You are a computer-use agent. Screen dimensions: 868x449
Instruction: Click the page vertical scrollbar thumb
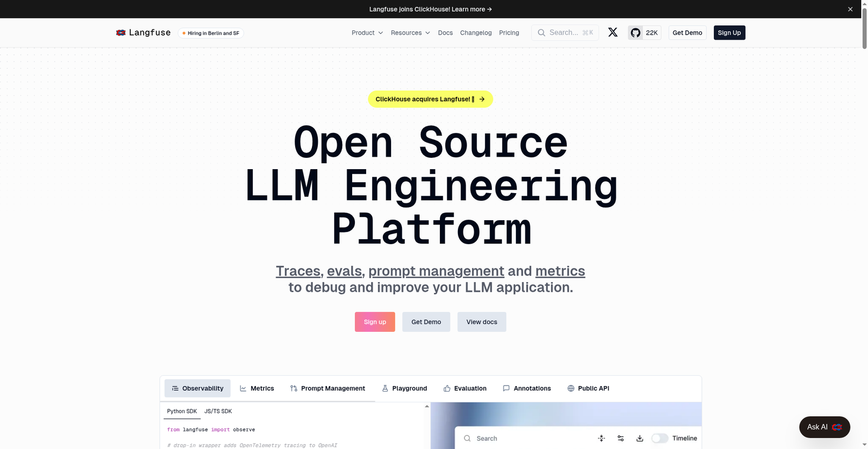(x=864, y=27)
